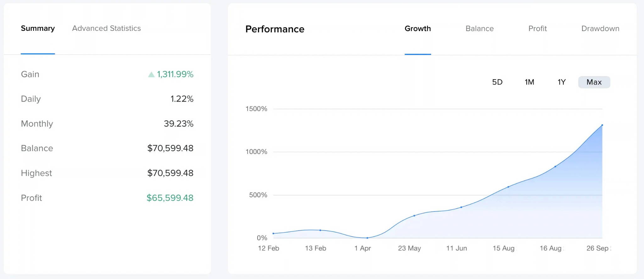
Task: Click the 23 May chart data point
Action: [x=414, y=216]
